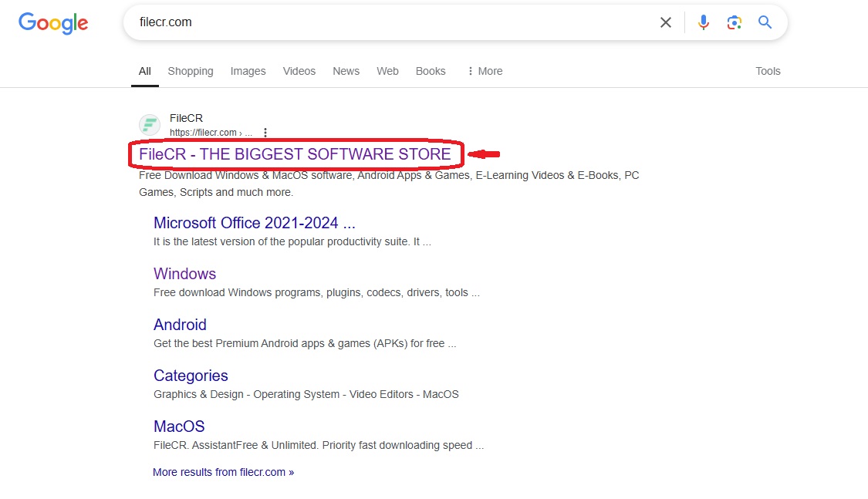Click the 'Free Download Windows & MacOS software' description
The height and width of the screenshot is (499, 868).
pos(389,184)
